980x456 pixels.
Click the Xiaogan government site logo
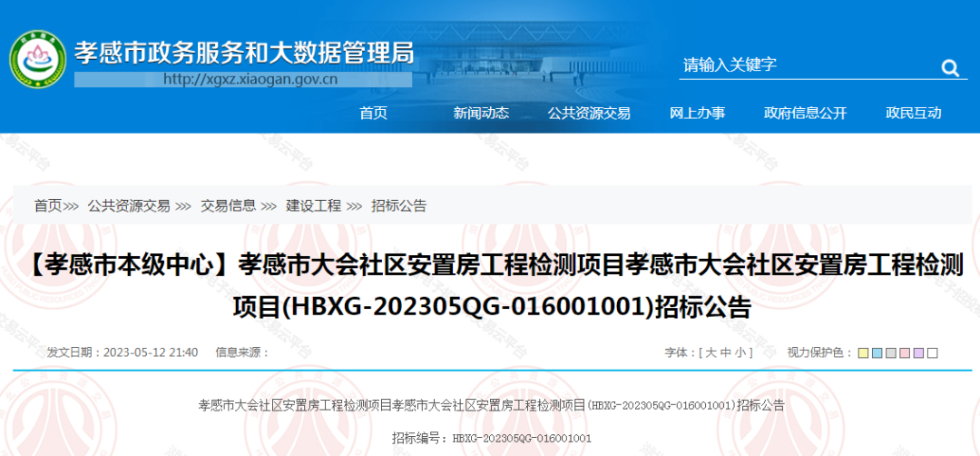[x=37, y=60]
